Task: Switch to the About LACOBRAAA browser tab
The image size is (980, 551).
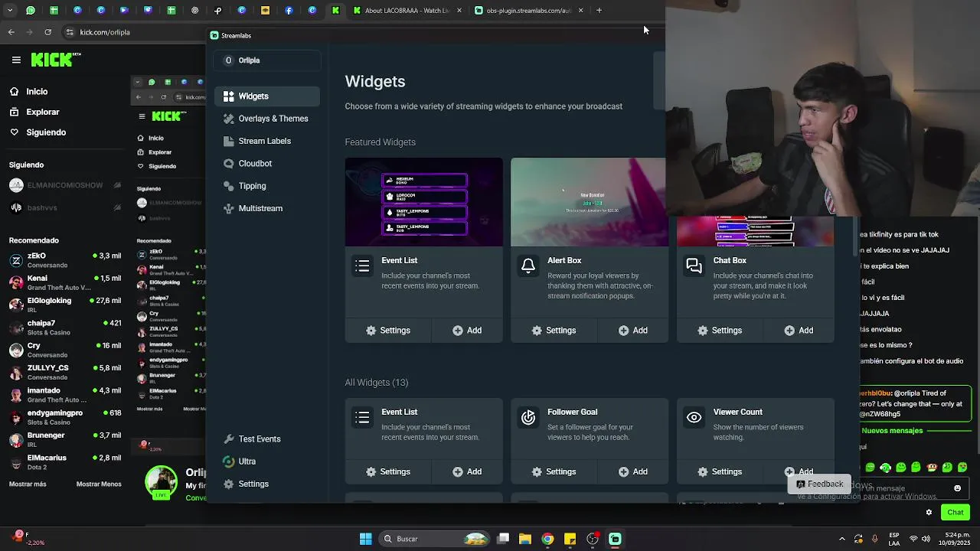Action: tap(407, 11)
